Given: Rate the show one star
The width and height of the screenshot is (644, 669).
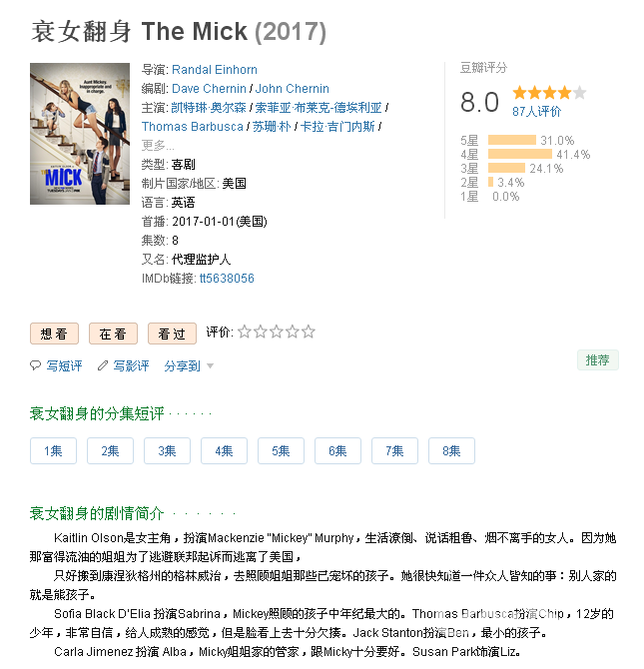Looking at the screenshot, I should (x=244, y=332).
